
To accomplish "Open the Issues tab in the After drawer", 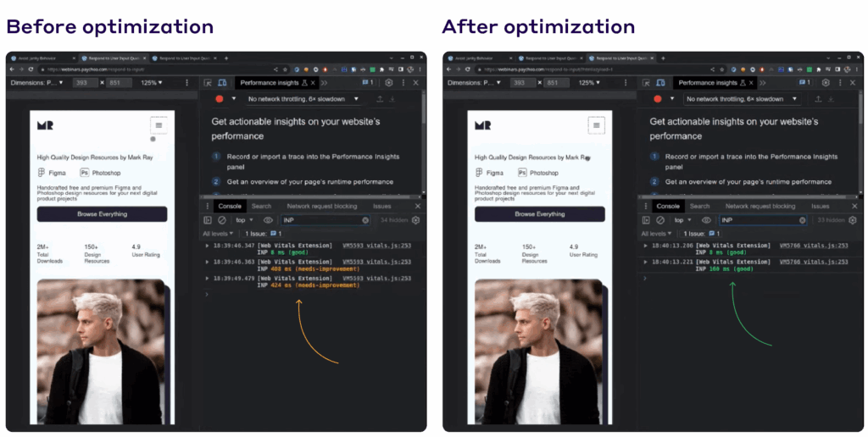I will (821, 207).
